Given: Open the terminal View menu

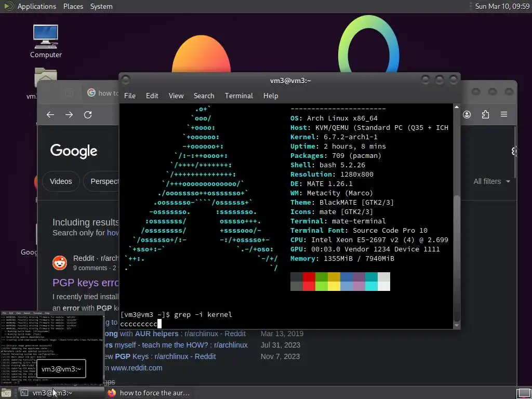Looking at the screenshot, I should click(x=176, y=96).
